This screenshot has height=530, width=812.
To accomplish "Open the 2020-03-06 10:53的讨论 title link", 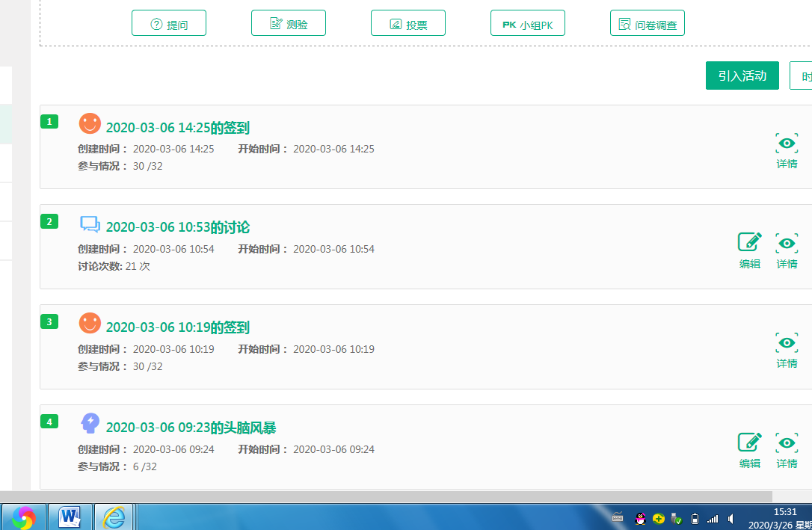I will (x=178, y=227).
